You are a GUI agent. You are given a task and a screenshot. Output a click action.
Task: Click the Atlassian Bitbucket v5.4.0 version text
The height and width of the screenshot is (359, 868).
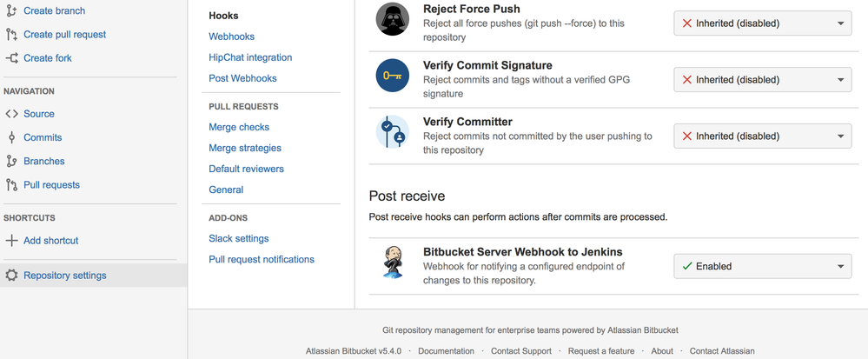pos(354,351)
